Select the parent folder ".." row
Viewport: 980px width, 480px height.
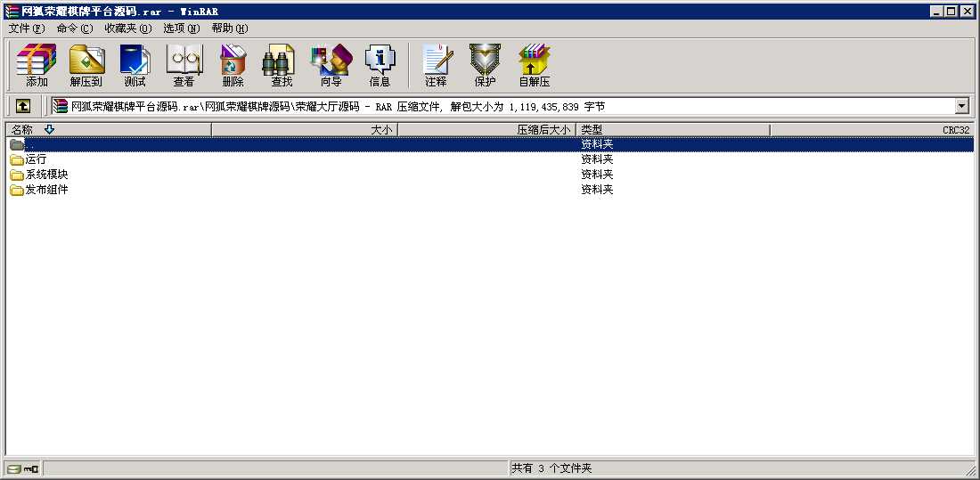pyautogui.click(x=489, y=144)
